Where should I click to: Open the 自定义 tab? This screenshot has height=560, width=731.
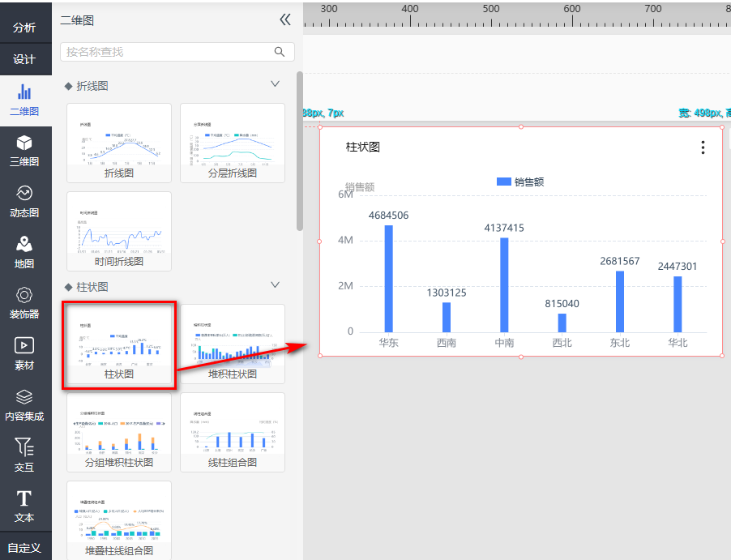(24, 547)
